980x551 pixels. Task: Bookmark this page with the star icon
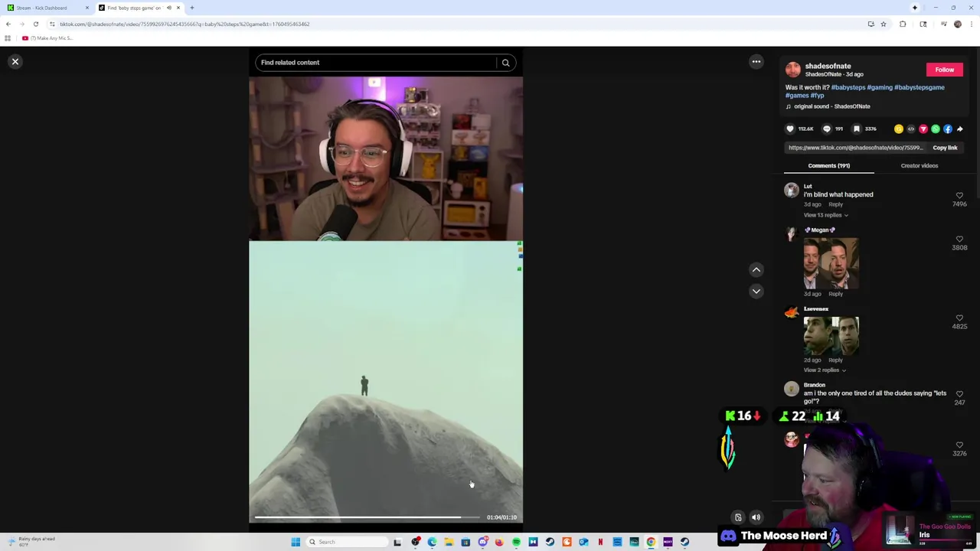[883, 24]
